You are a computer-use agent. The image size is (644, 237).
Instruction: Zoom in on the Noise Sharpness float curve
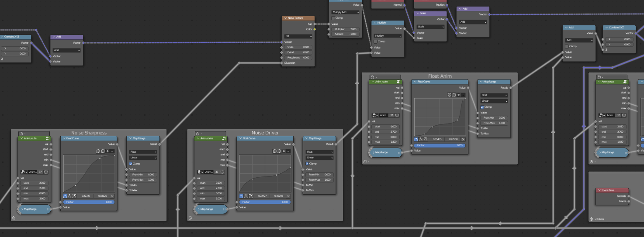pyautogui.click(x=98, y=151)
